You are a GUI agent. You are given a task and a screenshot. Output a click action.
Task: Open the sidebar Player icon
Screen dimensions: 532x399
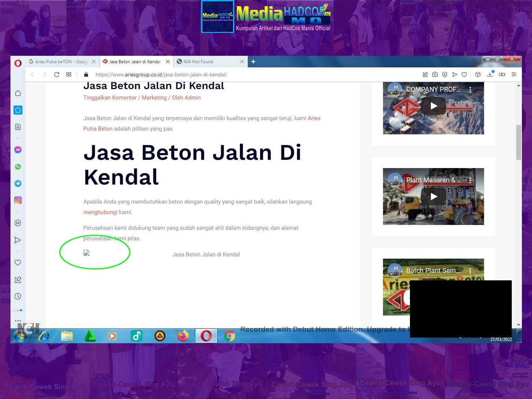18,223
